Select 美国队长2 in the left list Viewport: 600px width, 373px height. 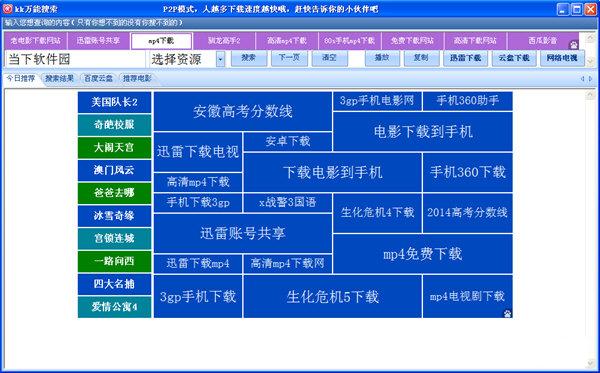(x=114, y=102)
